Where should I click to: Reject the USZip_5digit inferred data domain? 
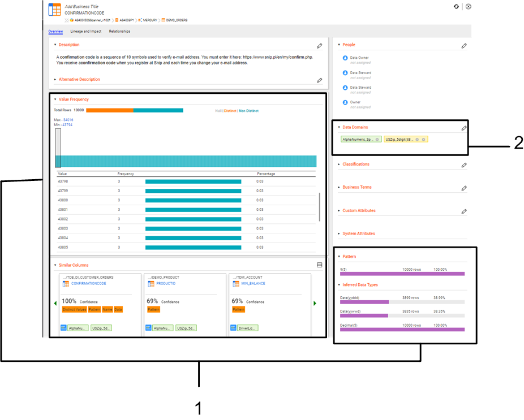tap(423, 140)
